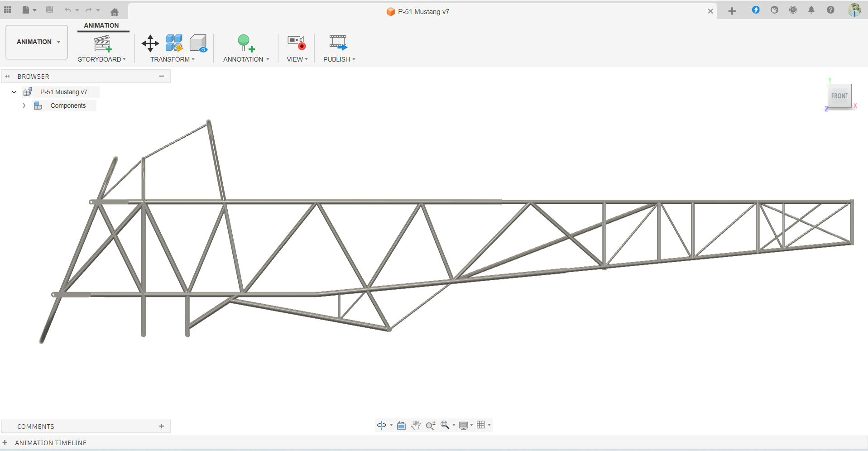
Task: Open Grid and Snaps icon
Action: pyautogui.click(x=481, y=424)
